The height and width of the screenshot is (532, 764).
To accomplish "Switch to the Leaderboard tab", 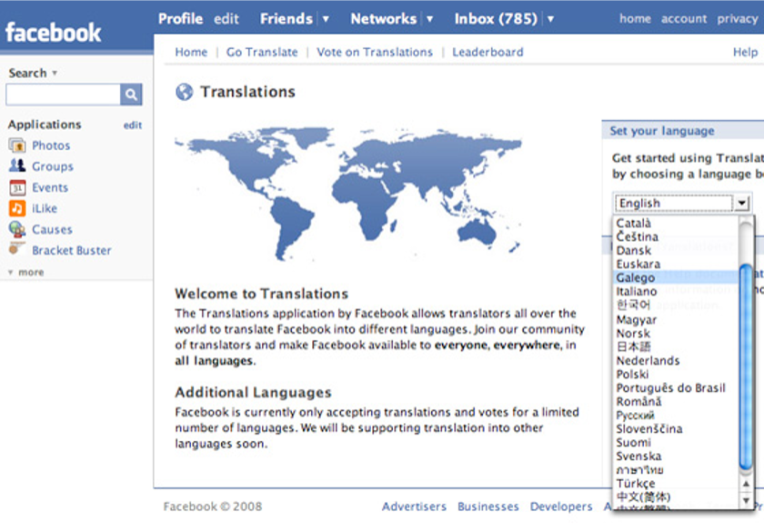I will click(488, 52).
